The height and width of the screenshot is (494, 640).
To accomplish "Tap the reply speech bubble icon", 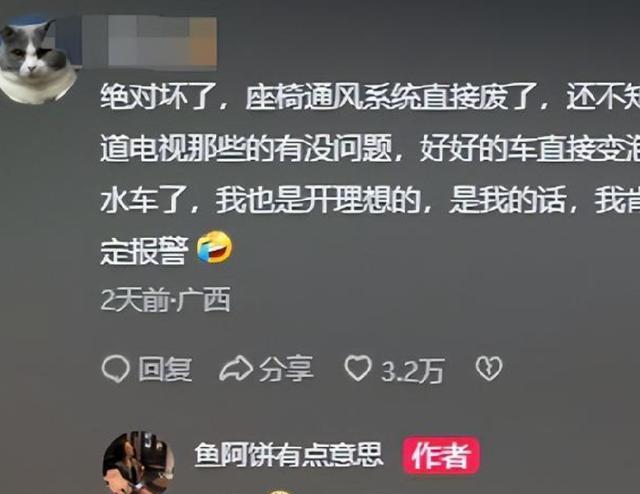I will 116,369.
